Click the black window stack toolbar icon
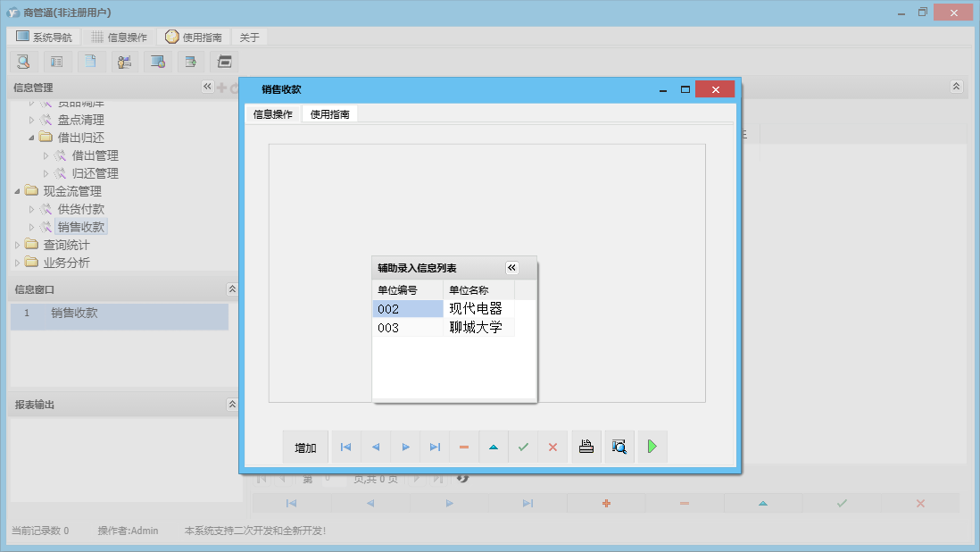 pyautogui.click(x=224, y=62)
